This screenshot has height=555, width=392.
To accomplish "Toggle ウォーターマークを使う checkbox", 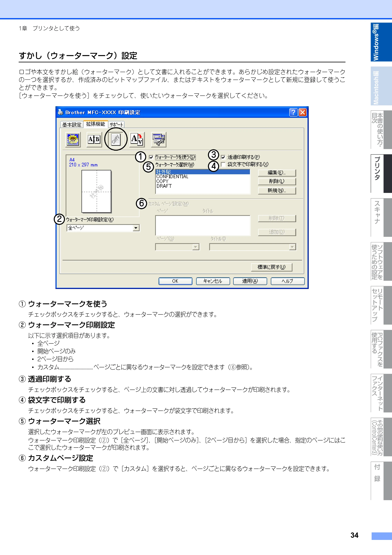I will [x=151, y=157].
